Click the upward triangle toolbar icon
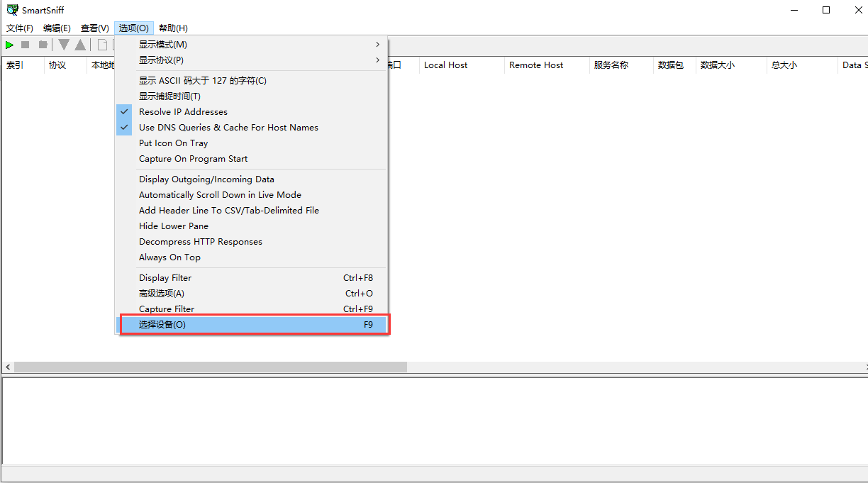868x483 pixels. [x=80, y=45]
